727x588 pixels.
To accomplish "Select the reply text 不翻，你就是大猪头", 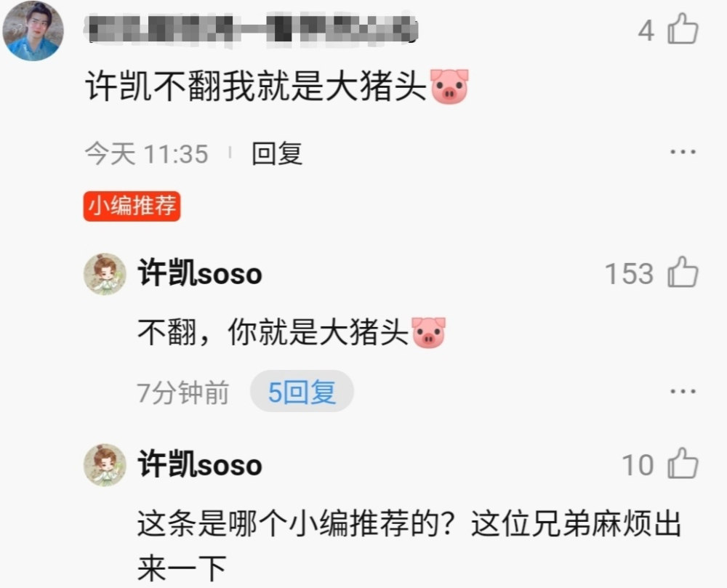I will [273, 332].
